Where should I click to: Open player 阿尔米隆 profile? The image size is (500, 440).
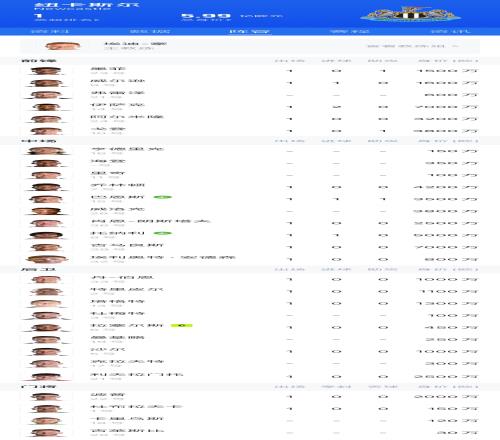(x=127, y=117)
